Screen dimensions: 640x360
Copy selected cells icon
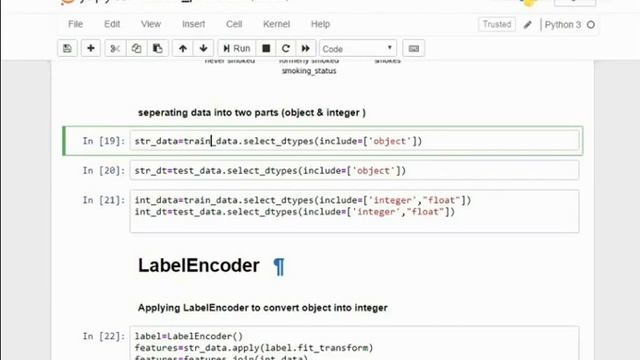(136, 49)
